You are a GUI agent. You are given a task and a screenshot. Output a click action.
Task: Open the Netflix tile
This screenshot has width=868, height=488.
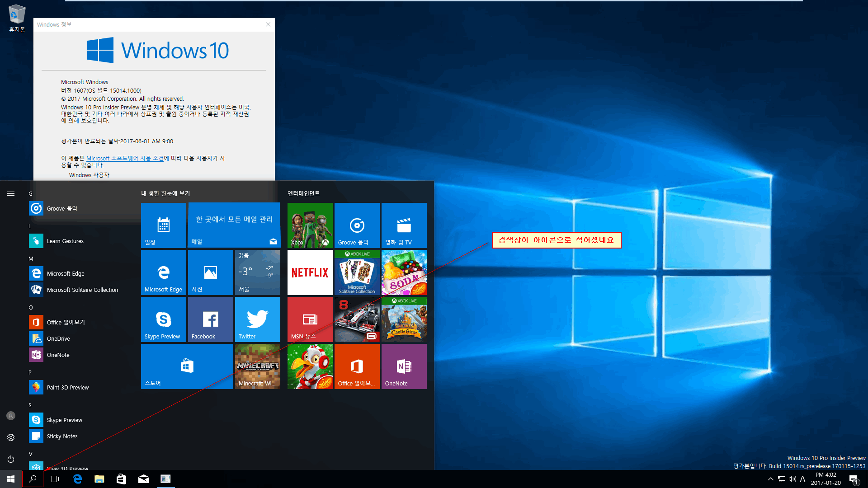click(x=310, y=272)
